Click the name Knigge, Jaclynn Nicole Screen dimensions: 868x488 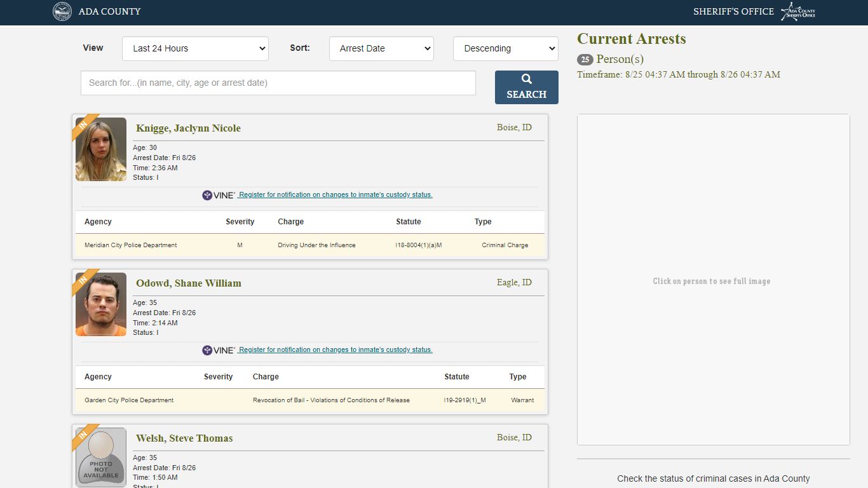pyautogui.click(x=188, y=128)
